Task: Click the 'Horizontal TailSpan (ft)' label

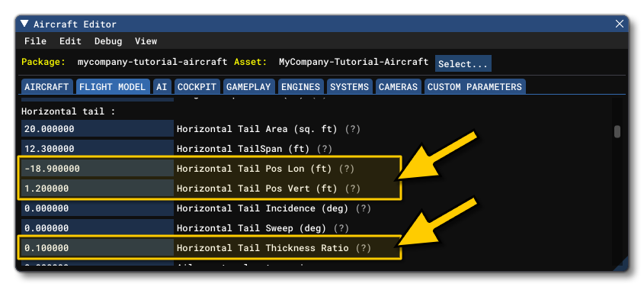Action: pos(243,148)
